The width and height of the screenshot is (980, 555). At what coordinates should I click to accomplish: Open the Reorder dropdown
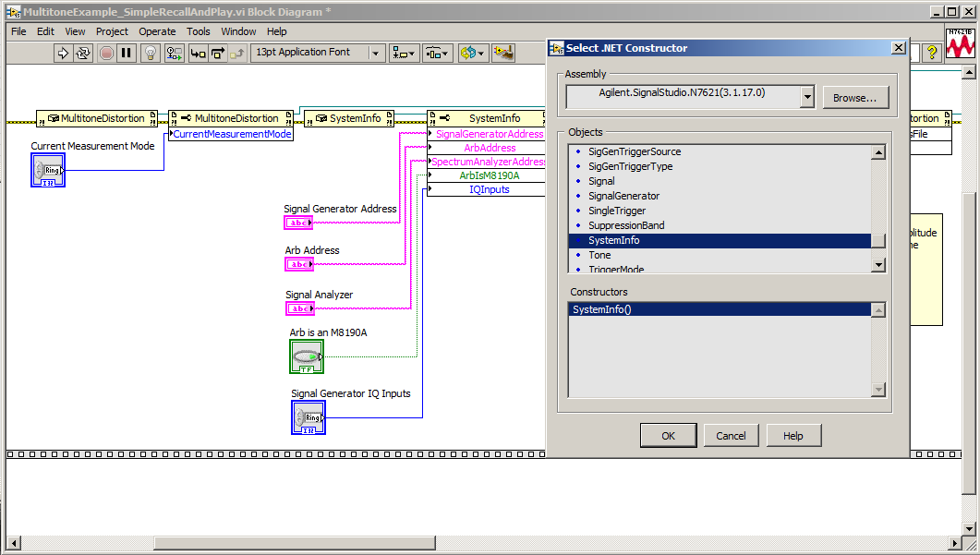point(473,54)
